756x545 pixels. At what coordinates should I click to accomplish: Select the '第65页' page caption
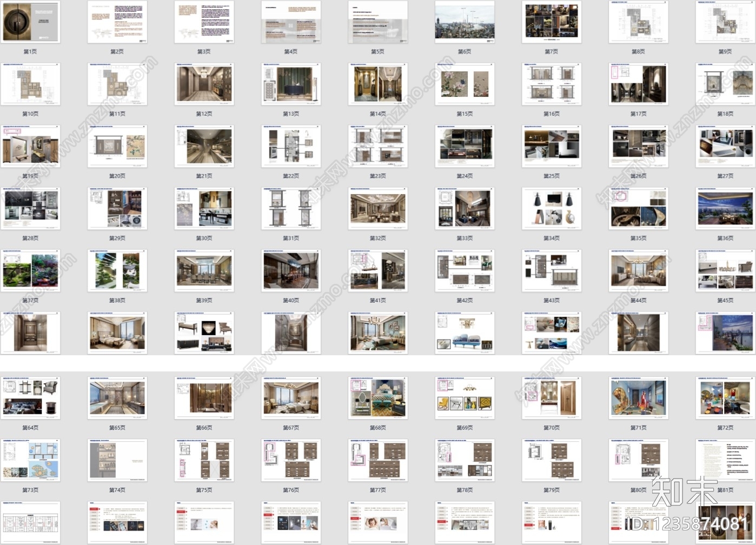pyautogui.click(x=117, y=428)
